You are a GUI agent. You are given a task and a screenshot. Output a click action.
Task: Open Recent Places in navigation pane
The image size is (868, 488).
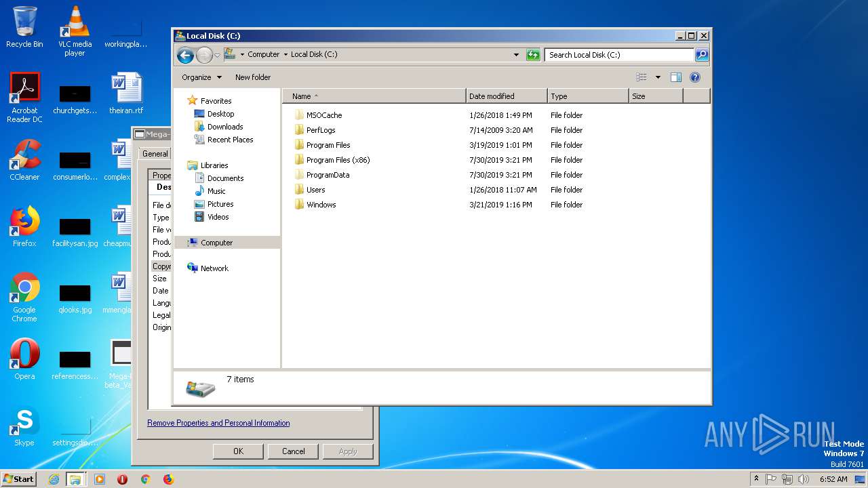point(230,140)
